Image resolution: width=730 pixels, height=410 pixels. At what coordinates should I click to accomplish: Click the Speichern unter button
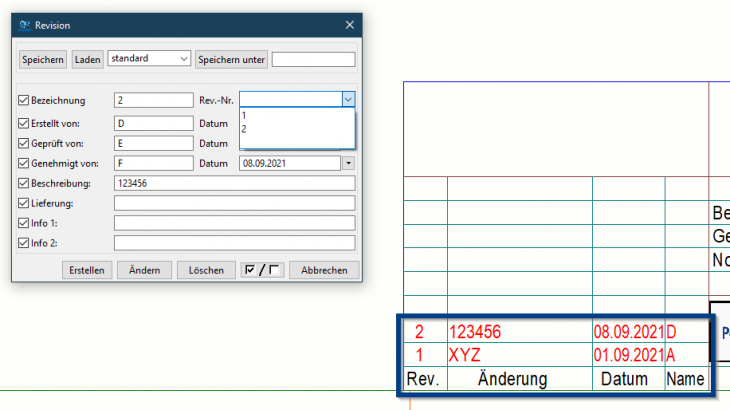pos(231,60)
